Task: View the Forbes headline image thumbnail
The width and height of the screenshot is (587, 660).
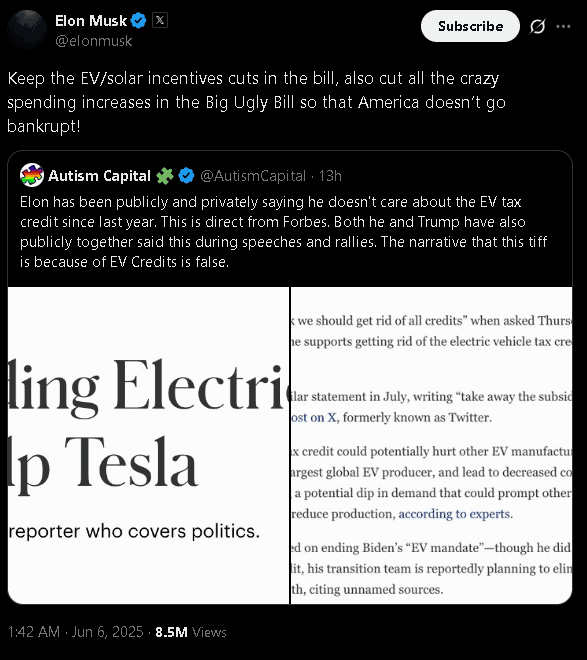Action: point(149,445)
